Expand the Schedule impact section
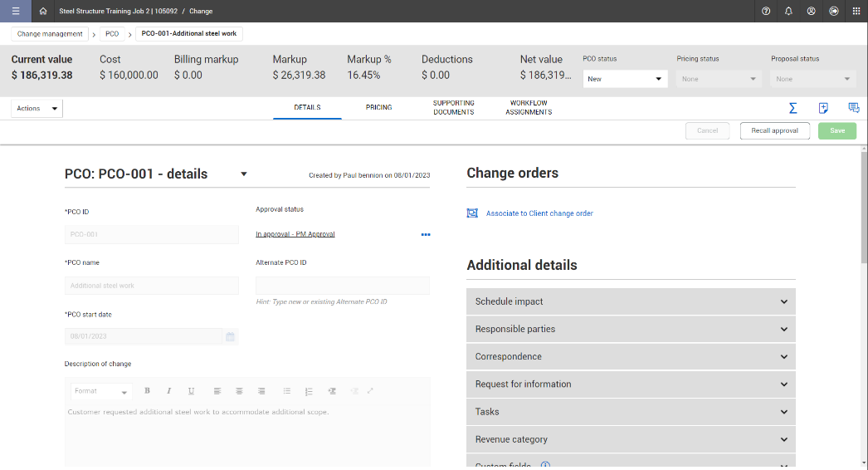 tap(631, 301)
